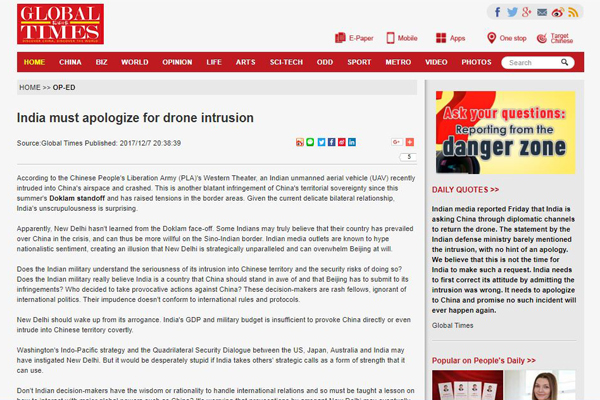600x400 pixels.
Task: Open the Weibo icon in the header
Action: click(x=558, y=12)
